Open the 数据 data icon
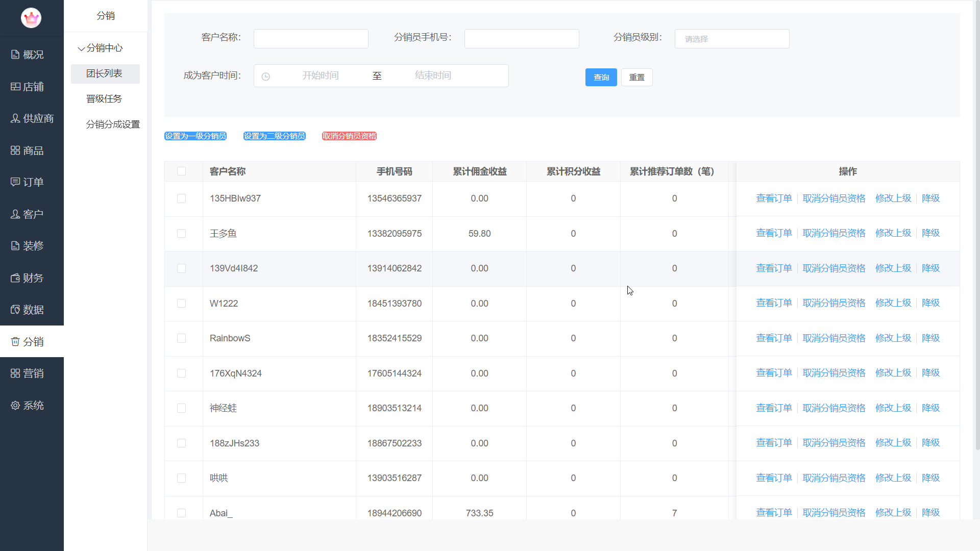This screenshot has width=980, height=551. (x=15, y=310)
